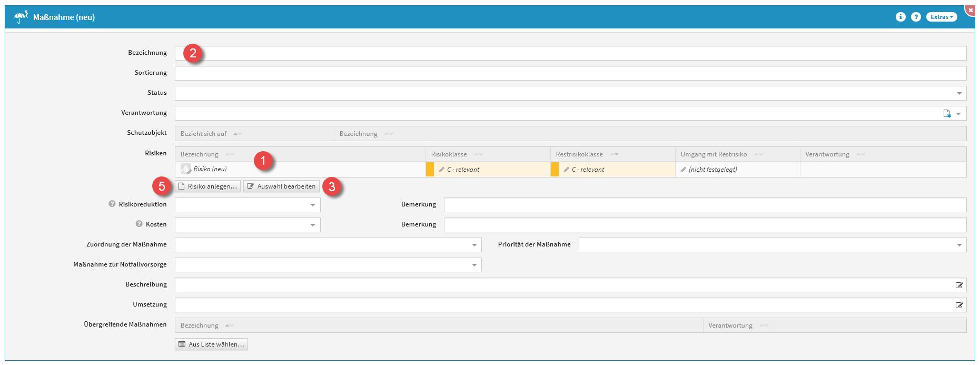Expand Priorität der Maßnahme dropdown

(x=959, y=245)
